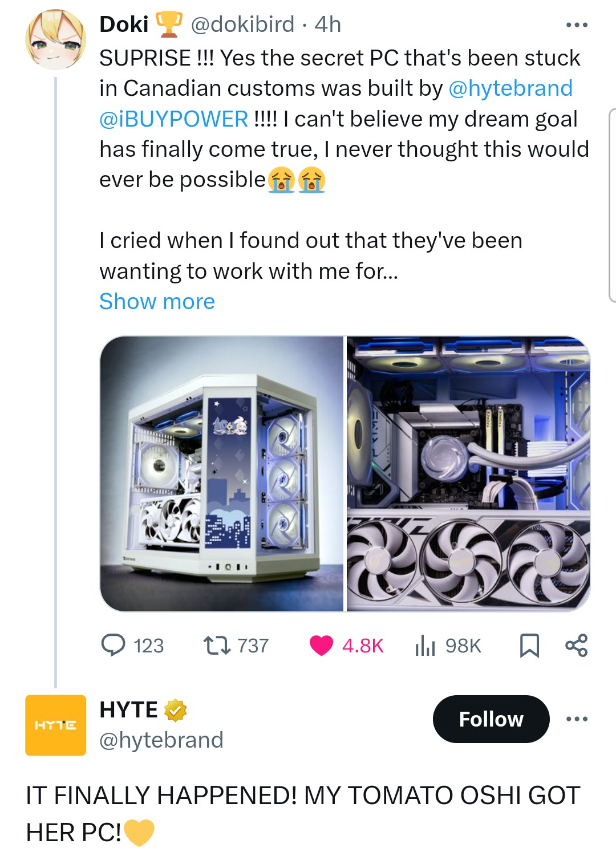Open HYTE's yellow profile logo
This screenshot has height=860, width=616.
click(55, 725)
